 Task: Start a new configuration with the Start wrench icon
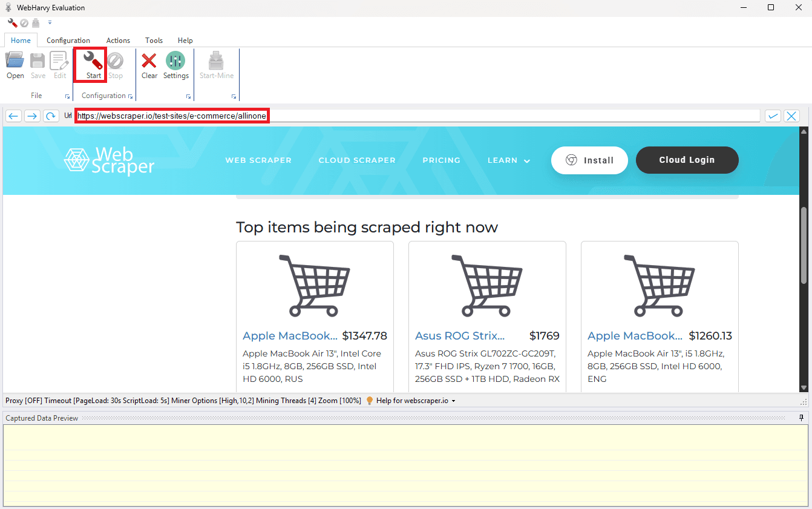(x=90, y=64)
